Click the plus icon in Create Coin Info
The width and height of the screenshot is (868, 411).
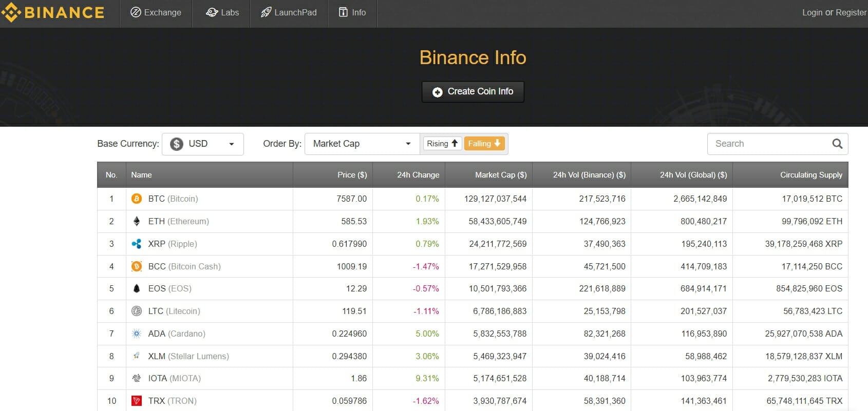(x=437, y=92)
